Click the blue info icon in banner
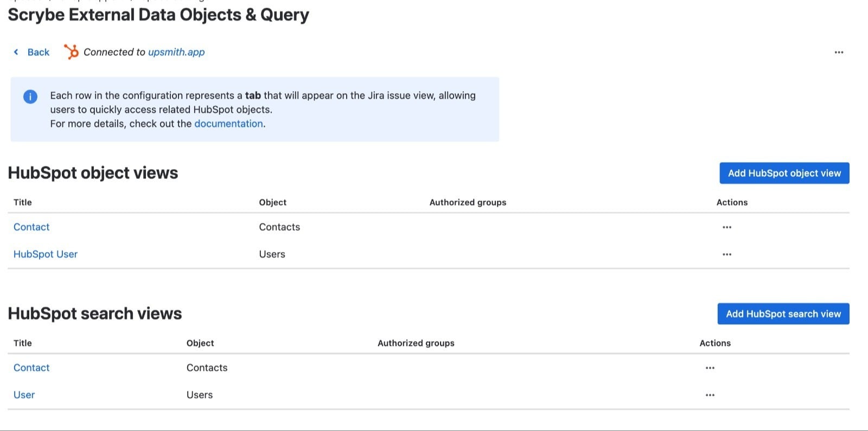This screenshot has height=431, width=868. [30, 97]
